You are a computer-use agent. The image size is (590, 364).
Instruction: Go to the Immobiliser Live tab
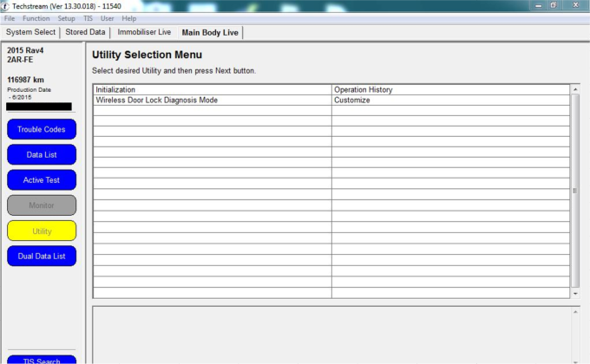(144, 32)
